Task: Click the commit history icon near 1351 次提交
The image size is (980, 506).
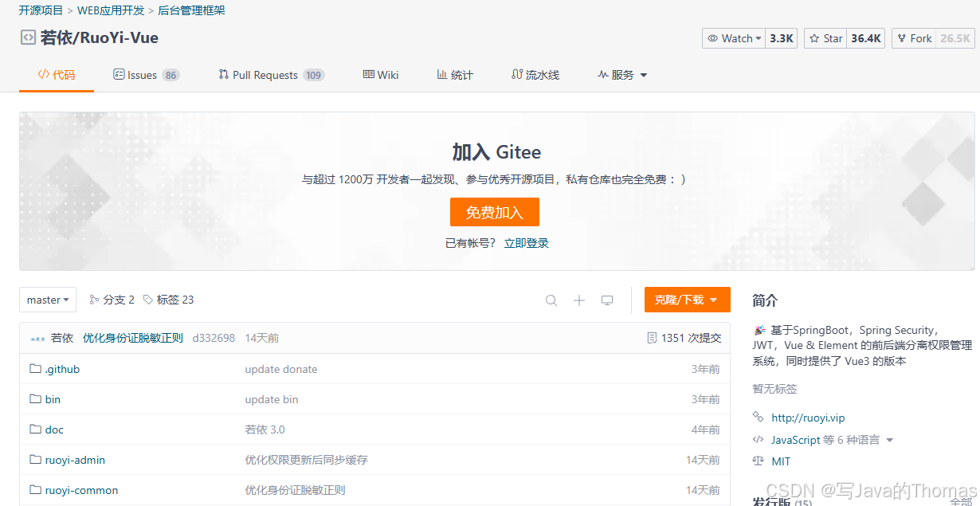Action: click(x=653, y=338)
